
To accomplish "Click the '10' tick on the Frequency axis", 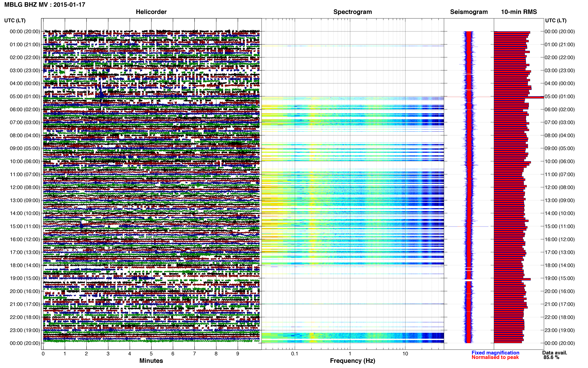I will click(405, 354).
